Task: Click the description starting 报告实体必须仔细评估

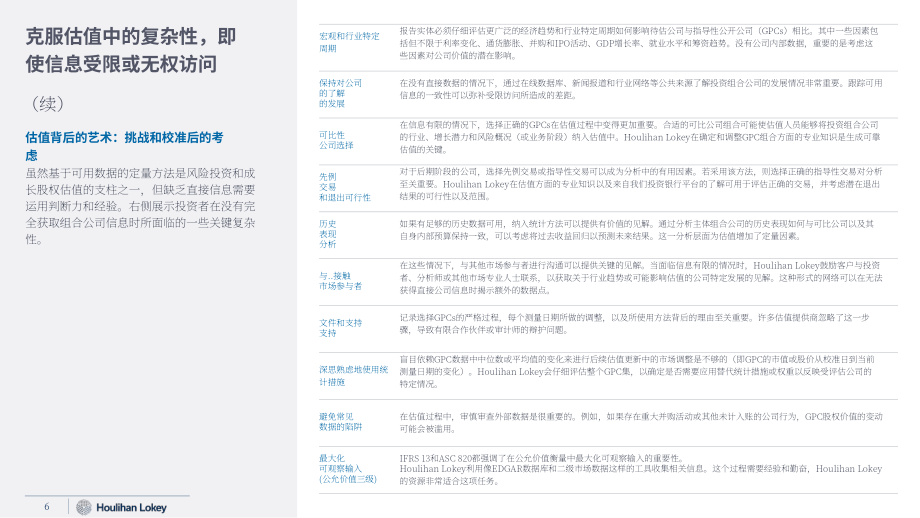Action: point(639,43)
